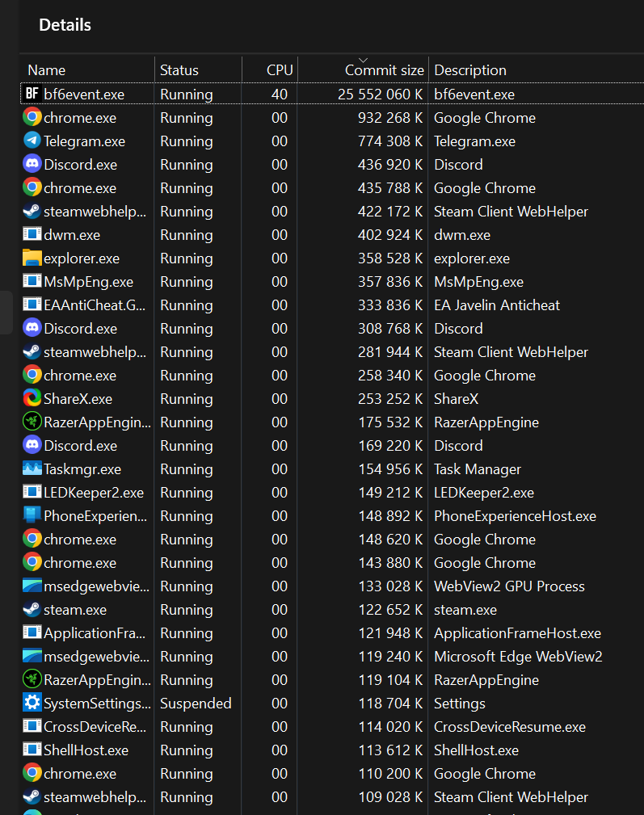Select the Suspended status of SystemSettings

click(196, 704)
